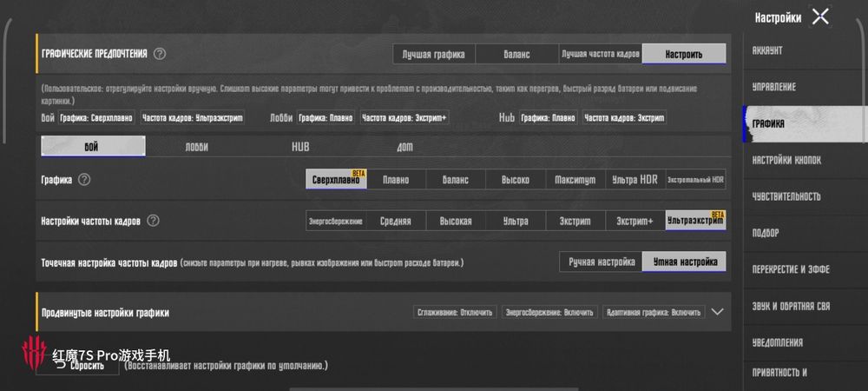Set frame rate to Ультраэкстрим

[695, 221]
